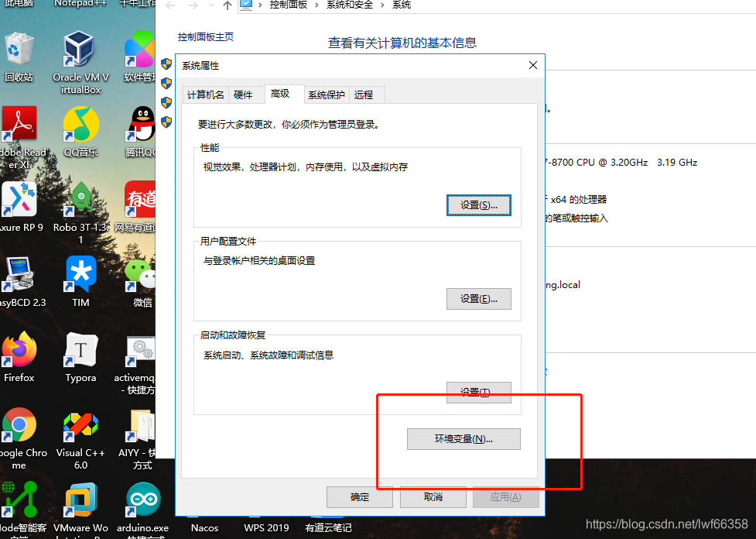Click the 环境变量(N) button
Viewport: 756px width, 539px height.
[463, 439]
